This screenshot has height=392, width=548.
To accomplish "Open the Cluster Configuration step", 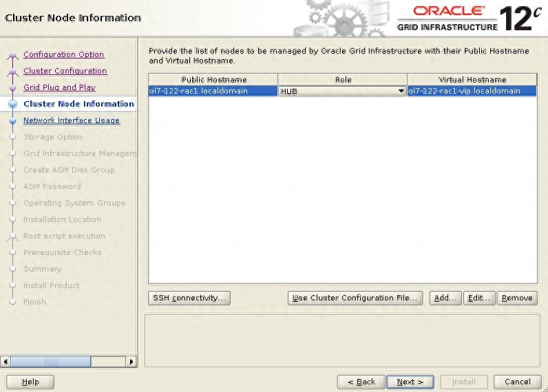I will point(65,71).
